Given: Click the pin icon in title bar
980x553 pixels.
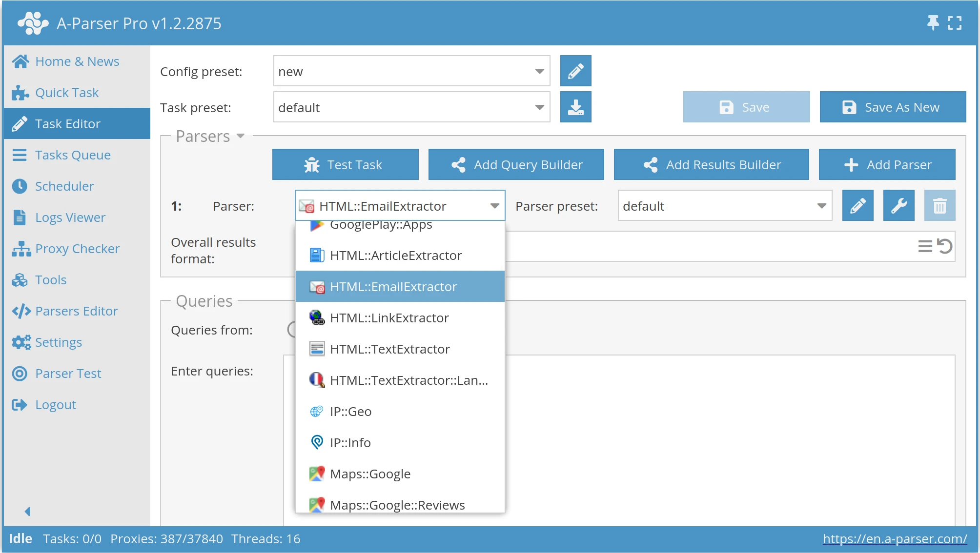Looking at the screenshot, I should point(933,23).
